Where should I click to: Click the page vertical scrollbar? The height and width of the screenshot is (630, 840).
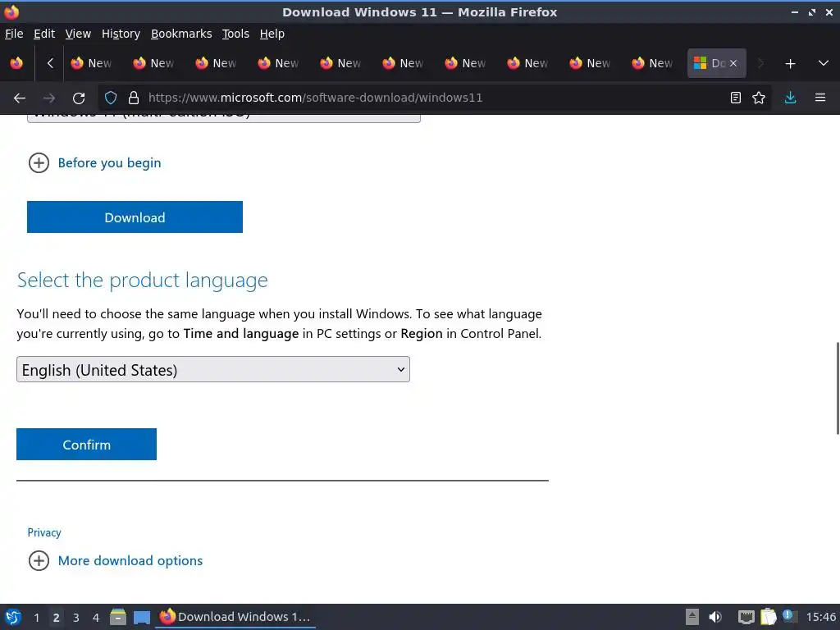point(838,388)
